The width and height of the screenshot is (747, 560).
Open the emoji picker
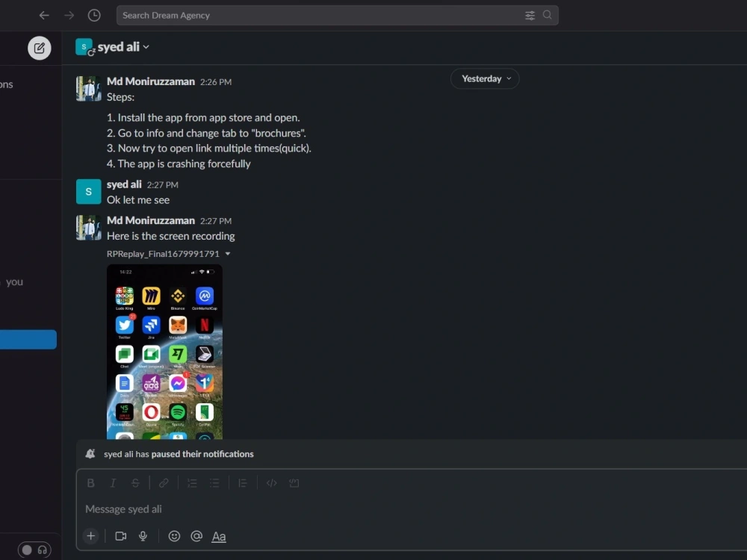coord(174,536)
